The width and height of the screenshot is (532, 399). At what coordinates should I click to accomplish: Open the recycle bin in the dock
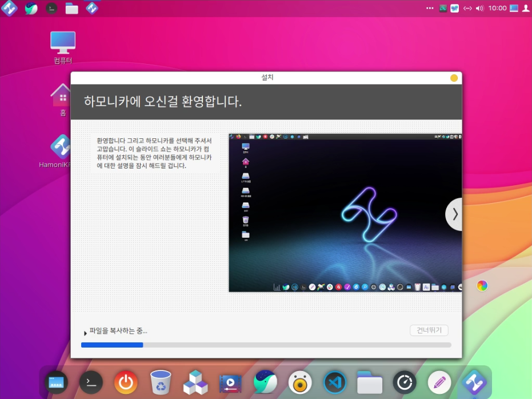point(161,382)
